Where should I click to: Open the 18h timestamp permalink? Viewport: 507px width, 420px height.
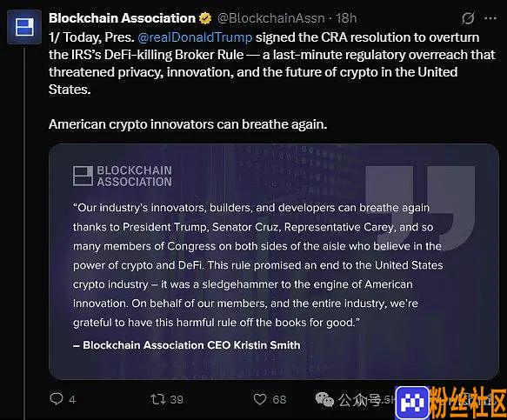346,18
